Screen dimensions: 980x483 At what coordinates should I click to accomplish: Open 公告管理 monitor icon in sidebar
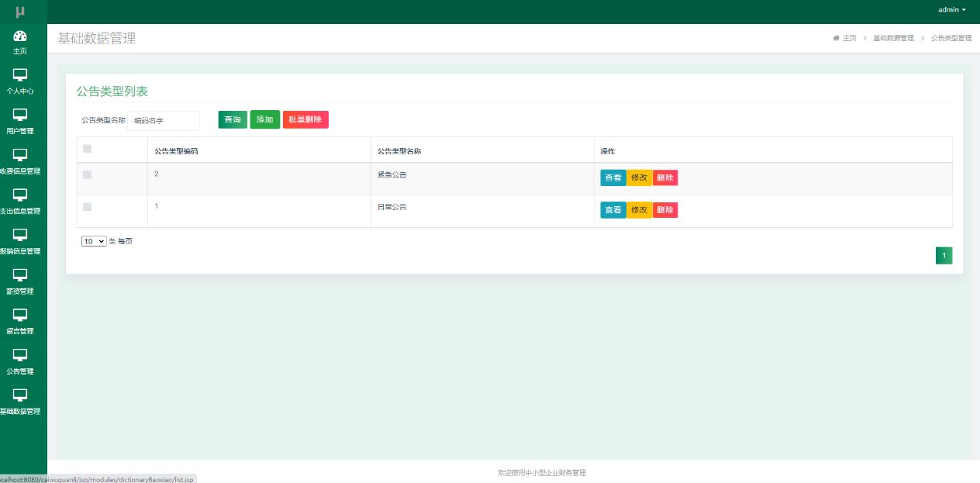pos(20,355)
